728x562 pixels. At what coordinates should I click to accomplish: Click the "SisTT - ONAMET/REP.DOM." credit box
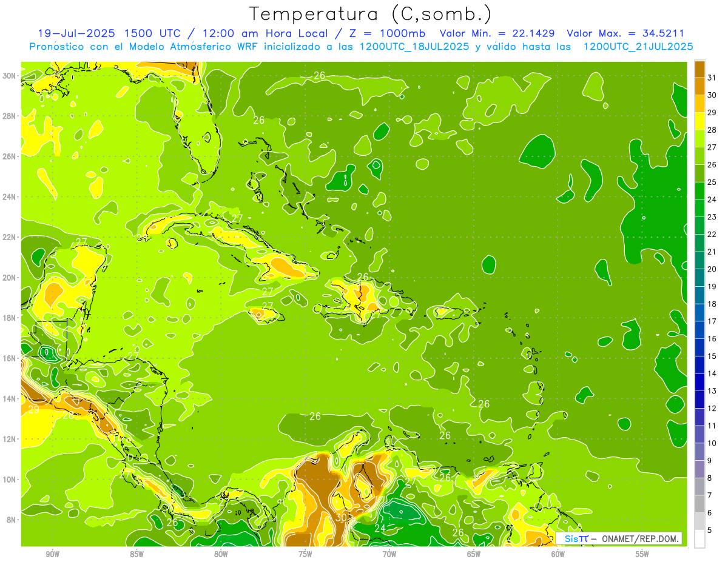pyautogui.click(x=619, y=538)
